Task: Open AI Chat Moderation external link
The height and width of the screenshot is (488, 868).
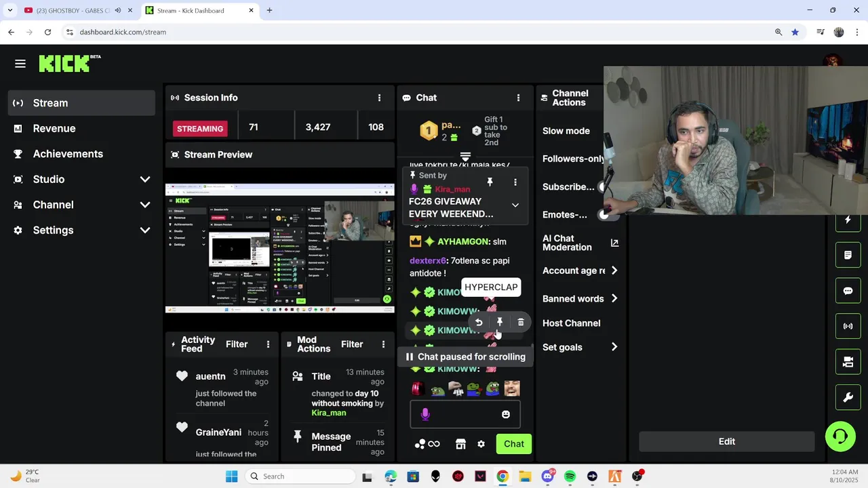Action: pos(614,243)
